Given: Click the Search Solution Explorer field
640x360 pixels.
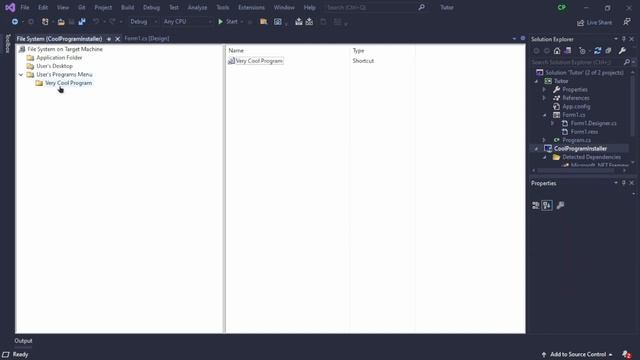Looking at the screenshot, I should pyautogui.click(x=577, y=62).
